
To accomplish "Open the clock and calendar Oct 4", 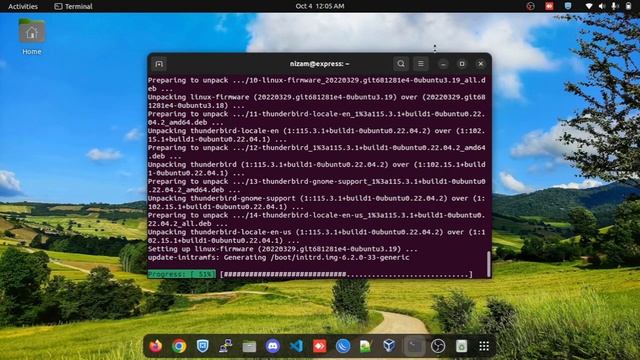I will click(x=320, y=6).
